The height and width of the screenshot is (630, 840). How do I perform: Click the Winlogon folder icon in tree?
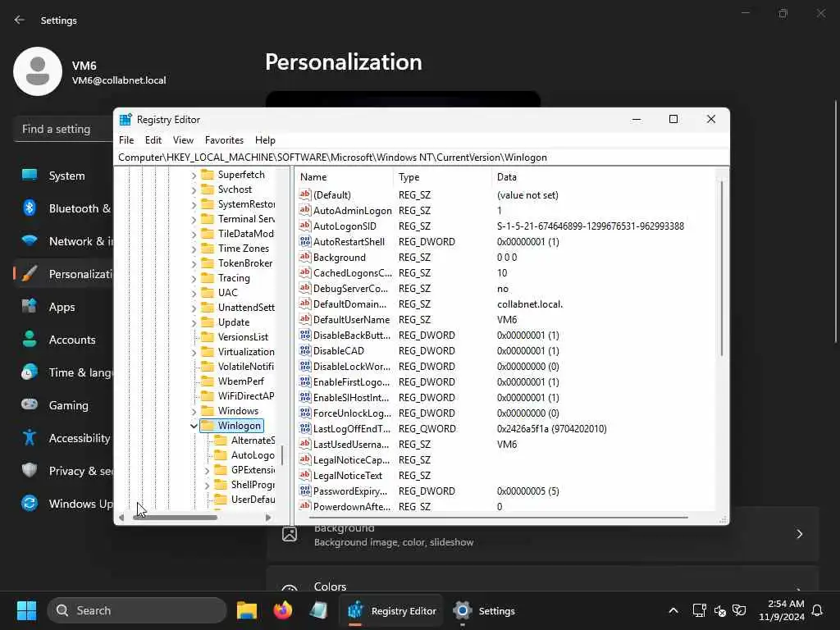click(x=208, y=426)
